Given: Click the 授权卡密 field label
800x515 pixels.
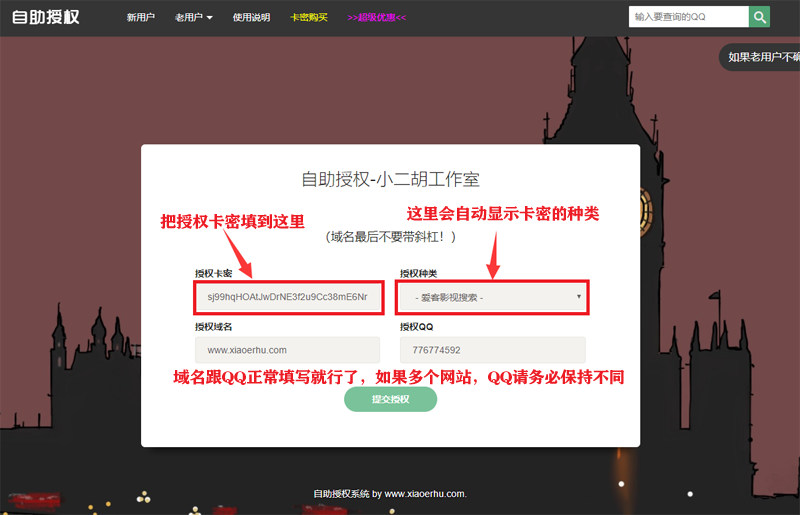Looking at the screenshot, I should tap(213, 274).
